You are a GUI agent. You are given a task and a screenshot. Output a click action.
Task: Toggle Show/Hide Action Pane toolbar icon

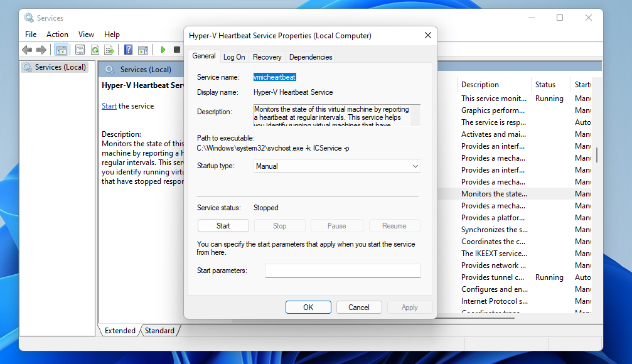[143, 50]
